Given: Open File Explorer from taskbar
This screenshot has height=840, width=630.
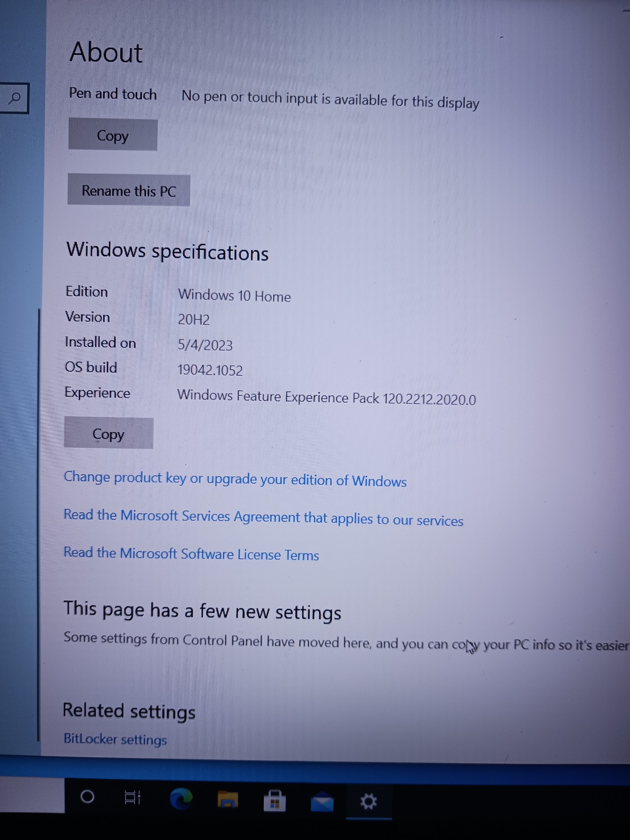Looking at the screenshot, I should (x=228, y=800).
